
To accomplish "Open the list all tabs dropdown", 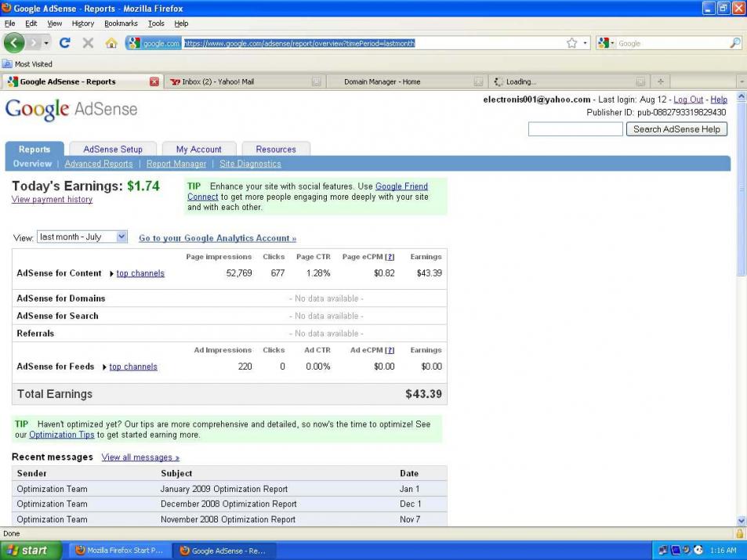I will [742, 81].
